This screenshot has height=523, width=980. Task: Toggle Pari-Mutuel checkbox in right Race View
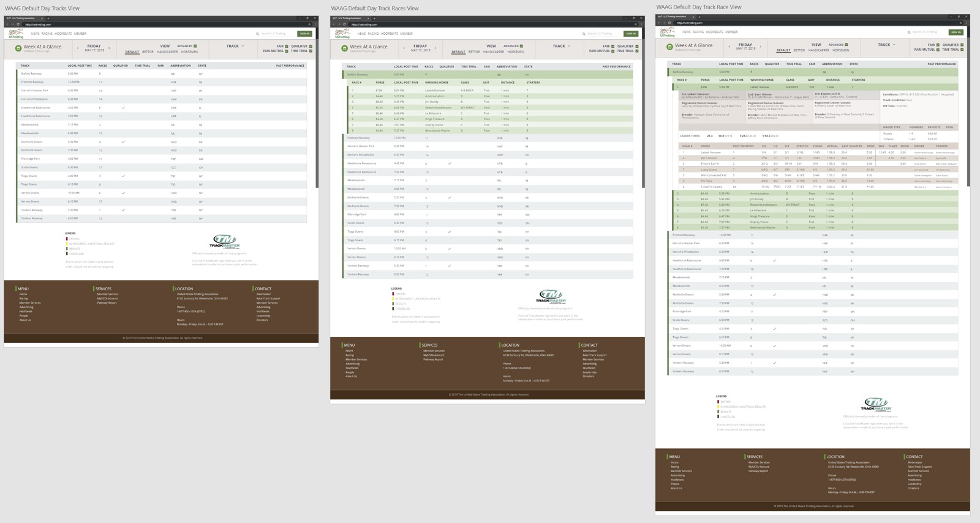(938, 50)
